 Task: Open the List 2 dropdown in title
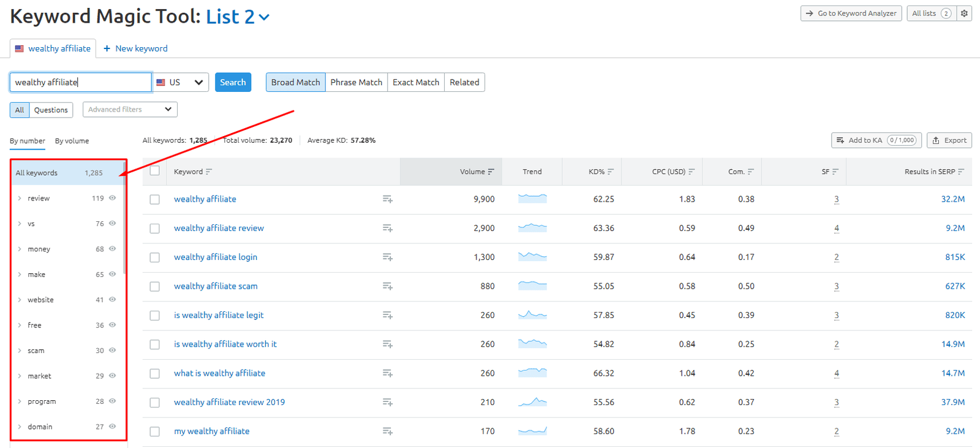[238, 17]
